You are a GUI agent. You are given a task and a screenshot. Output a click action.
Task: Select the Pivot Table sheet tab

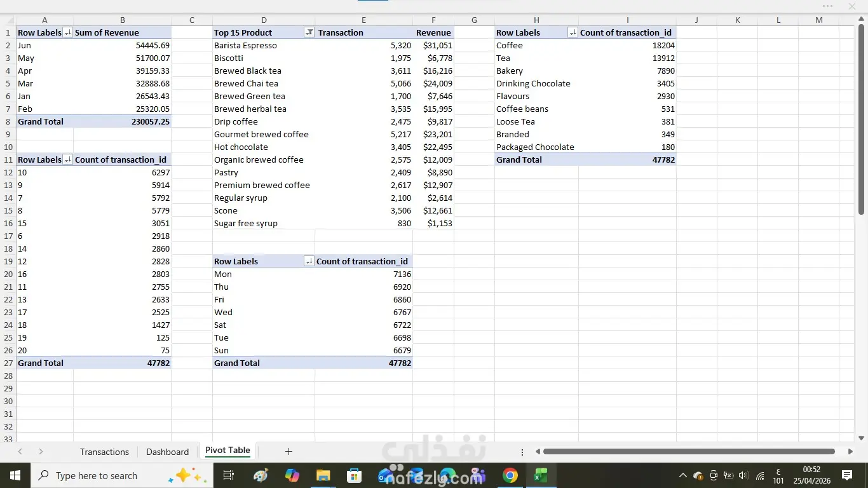pos(227,451)
